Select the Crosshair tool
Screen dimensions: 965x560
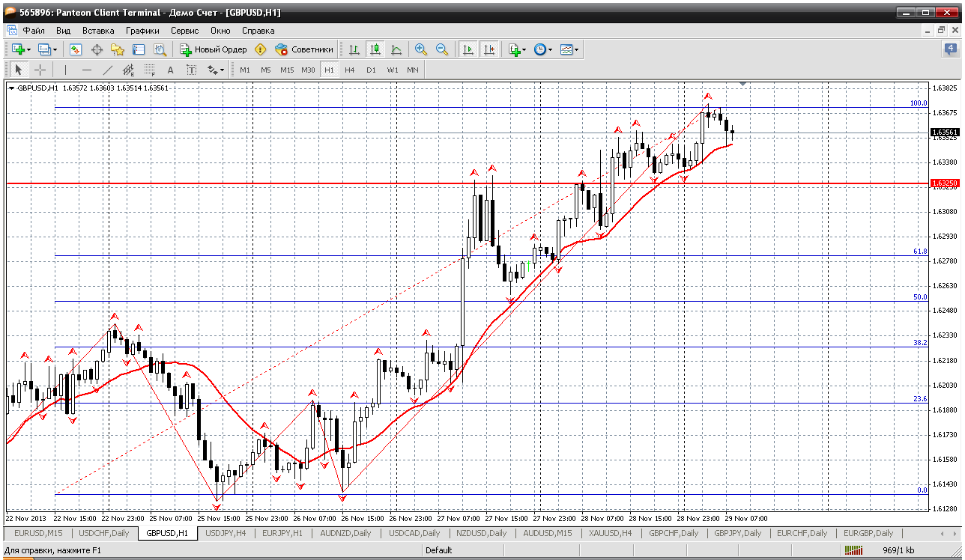40,70
